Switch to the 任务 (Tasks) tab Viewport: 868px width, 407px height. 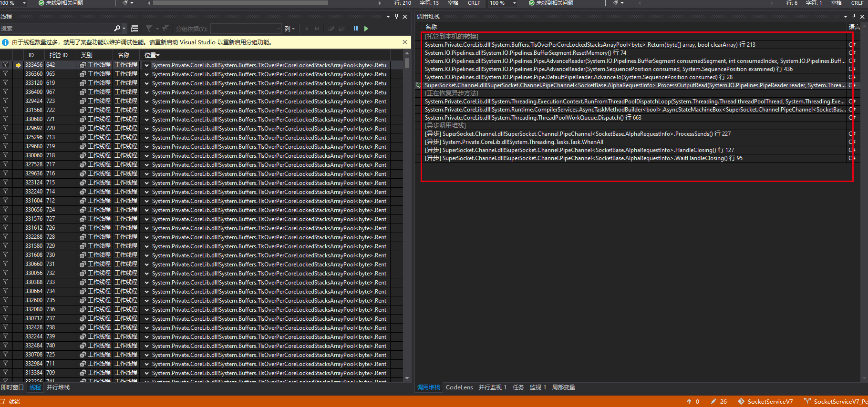click(518, 387)
